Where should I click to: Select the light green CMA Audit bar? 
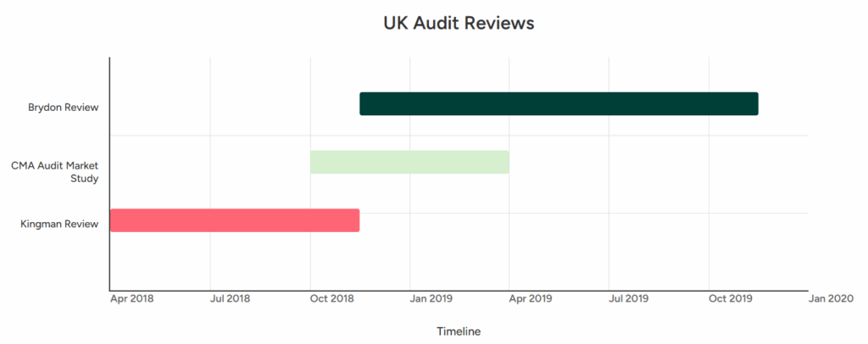[x=409, y=162]
